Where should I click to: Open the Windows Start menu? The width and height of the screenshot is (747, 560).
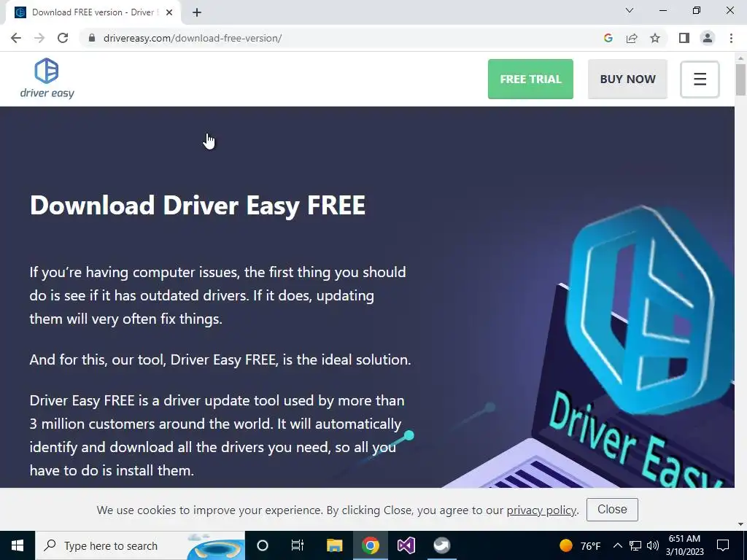(x=18, y=545)
